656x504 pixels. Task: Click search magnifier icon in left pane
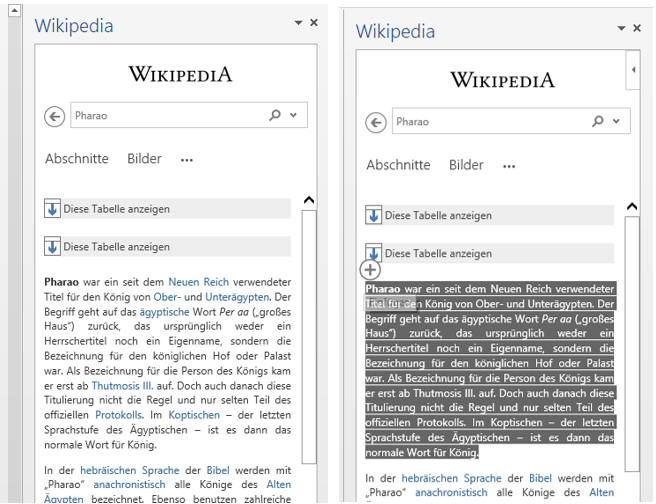275,116
